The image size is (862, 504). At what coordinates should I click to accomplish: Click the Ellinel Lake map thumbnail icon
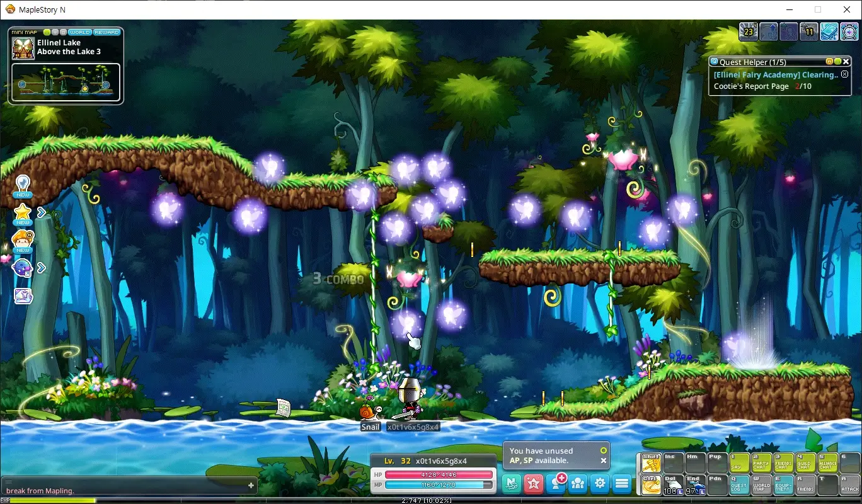tap(23, 49)
